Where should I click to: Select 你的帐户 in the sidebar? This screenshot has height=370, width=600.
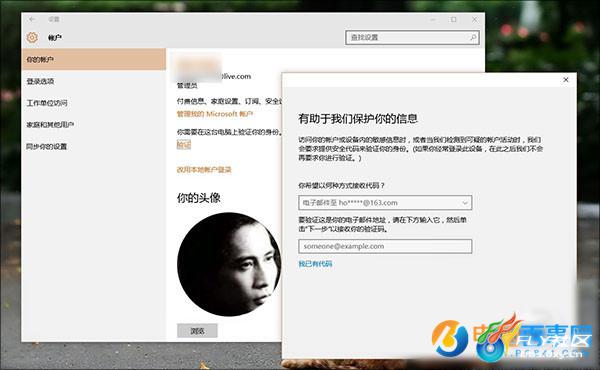(x=94, y=59)
